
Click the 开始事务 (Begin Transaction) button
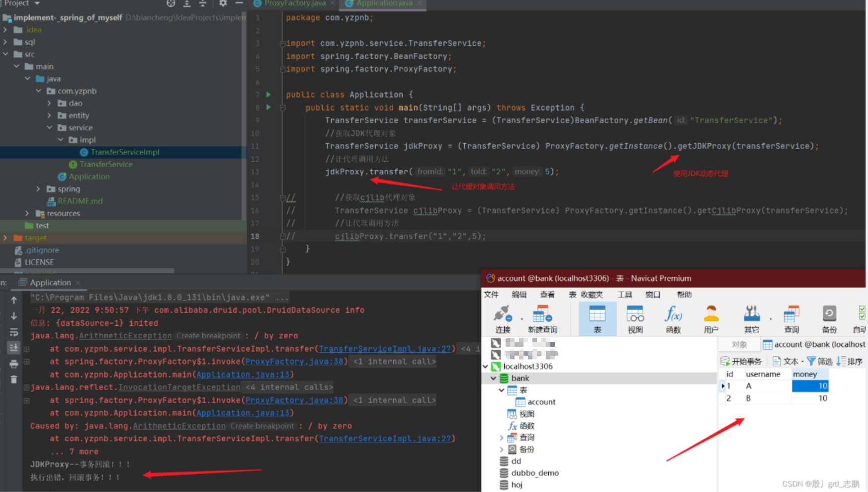coord(742,361)
